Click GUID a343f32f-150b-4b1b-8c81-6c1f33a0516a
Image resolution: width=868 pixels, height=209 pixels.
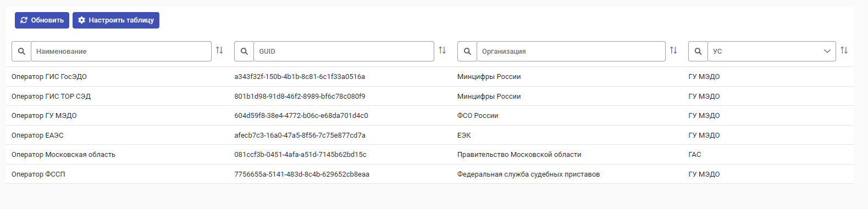pyautogui.click(x=300, y=77)
